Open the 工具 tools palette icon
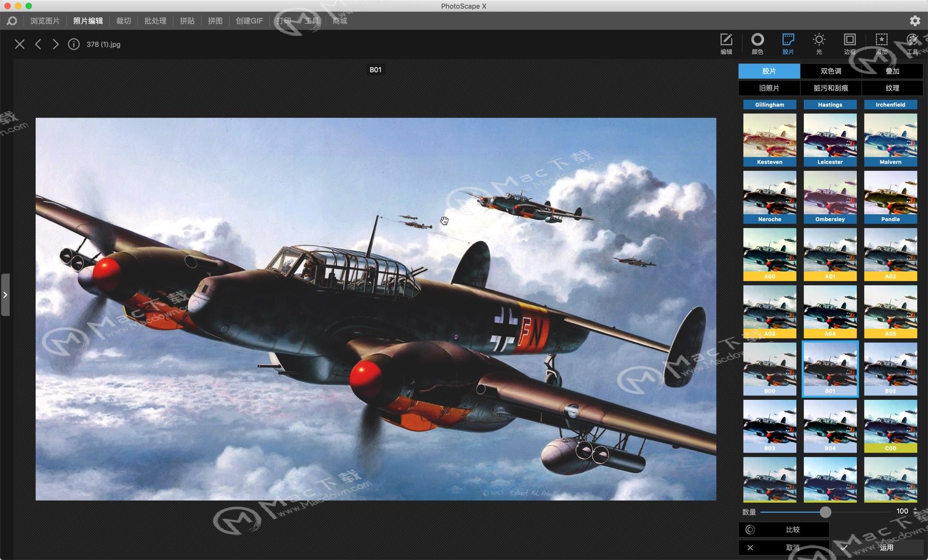928x560 pixels. pos(912,43)
